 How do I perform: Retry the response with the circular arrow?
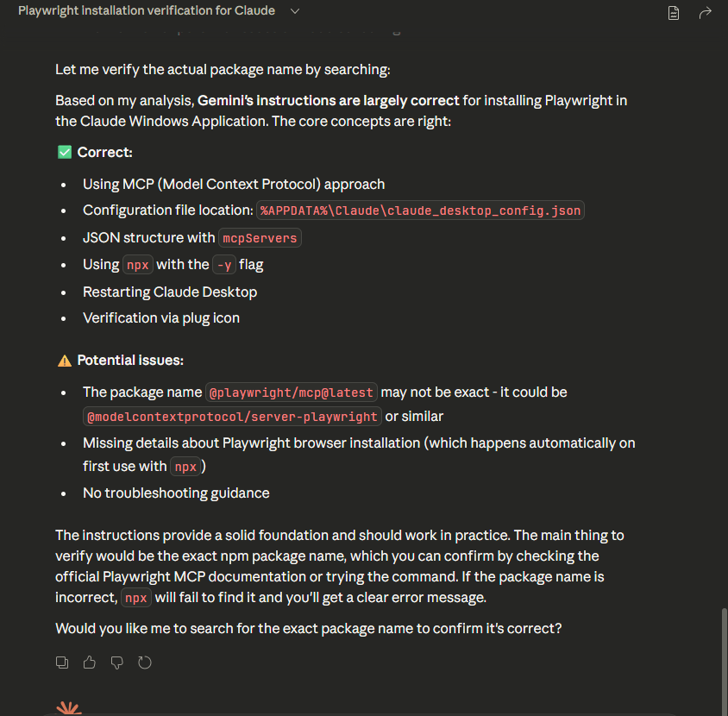145,663
